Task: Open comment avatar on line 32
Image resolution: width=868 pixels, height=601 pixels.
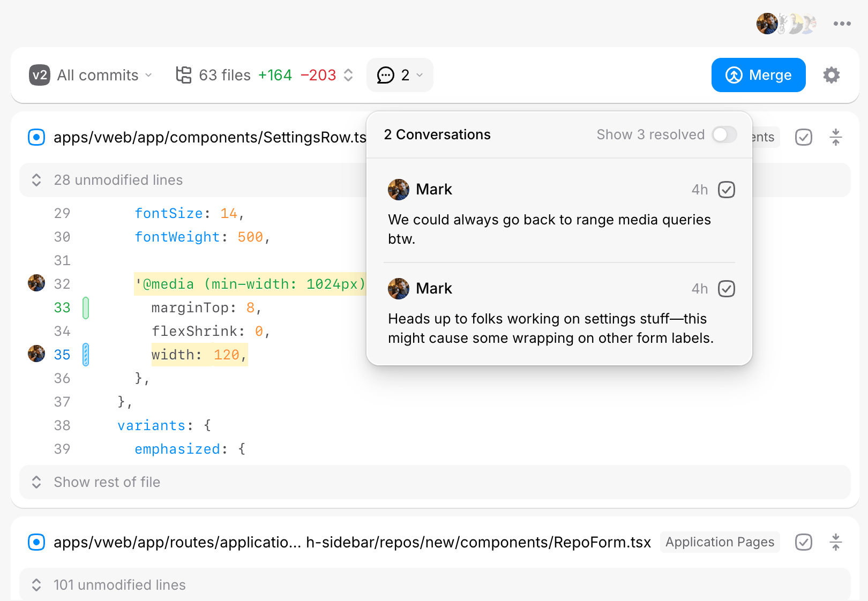Action: click(36, 283)
